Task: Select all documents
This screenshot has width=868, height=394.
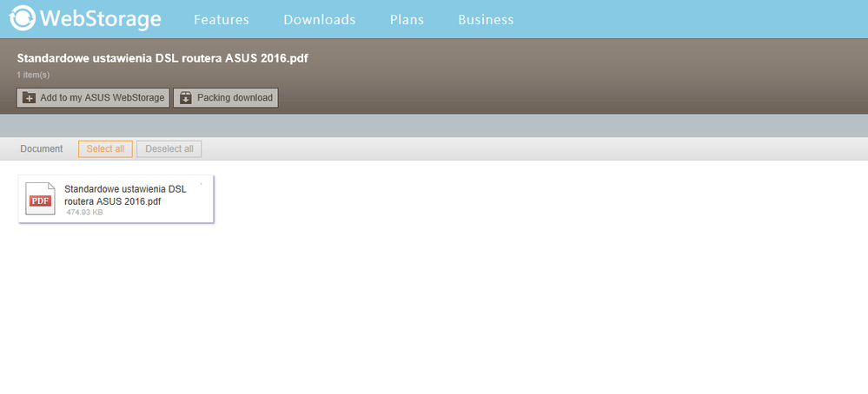Action: click(105, 149)
